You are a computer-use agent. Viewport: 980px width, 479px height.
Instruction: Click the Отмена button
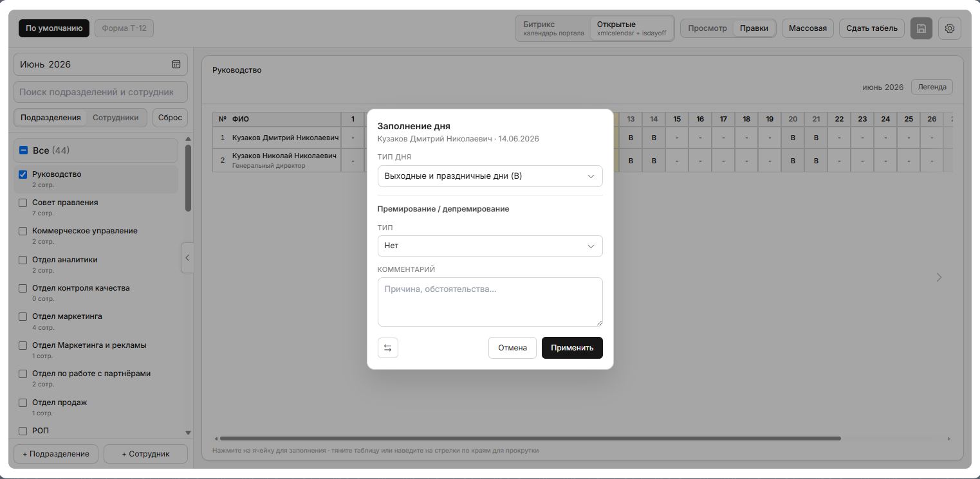pos(512,348)
